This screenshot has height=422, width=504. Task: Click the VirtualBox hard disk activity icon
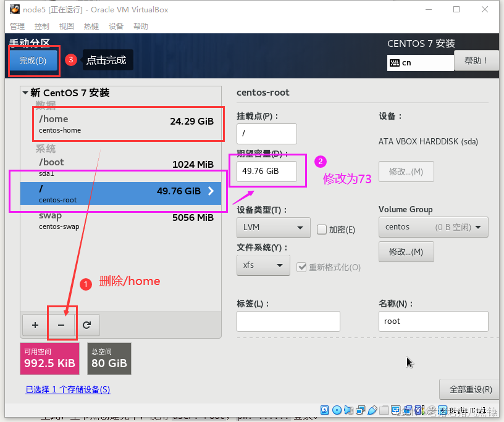point(325,410)
